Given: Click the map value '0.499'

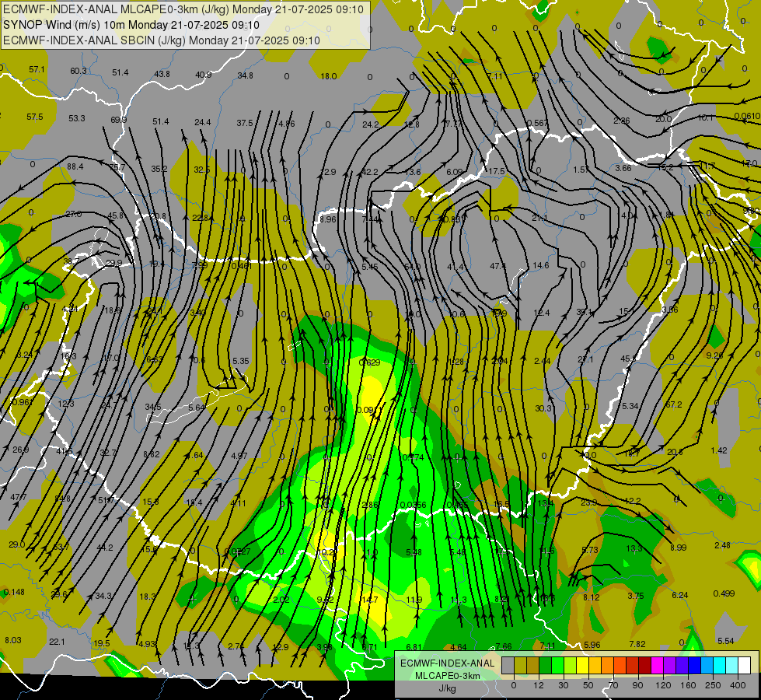Looking at the screenshot, I should click(x=724, y=593).
